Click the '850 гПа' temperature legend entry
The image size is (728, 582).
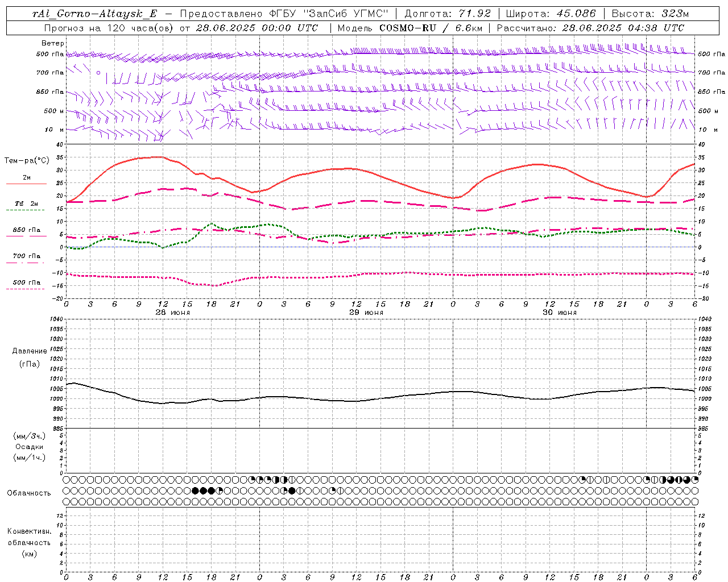[x=27, y=230]
